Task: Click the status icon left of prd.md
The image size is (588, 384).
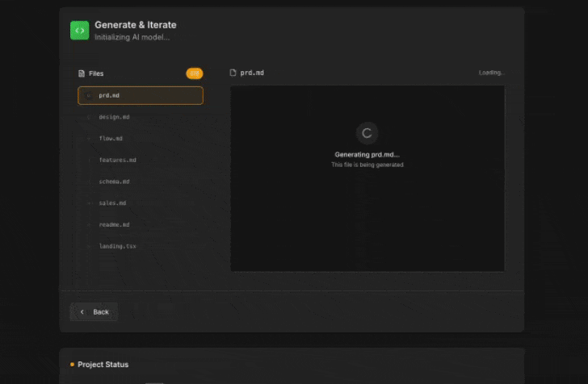Action: pyautogui.click(x=89, y=96)
